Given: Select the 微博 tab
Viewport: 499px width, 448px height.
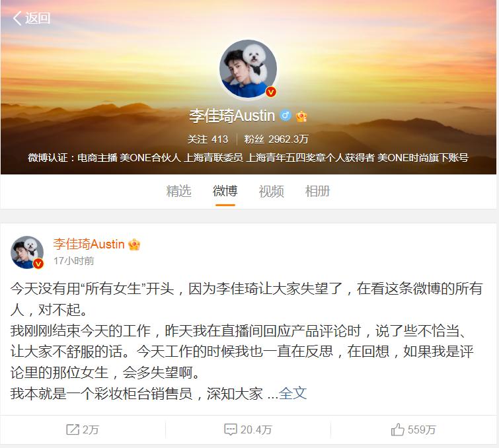Looking at the screenshot, I should (225, 191).
